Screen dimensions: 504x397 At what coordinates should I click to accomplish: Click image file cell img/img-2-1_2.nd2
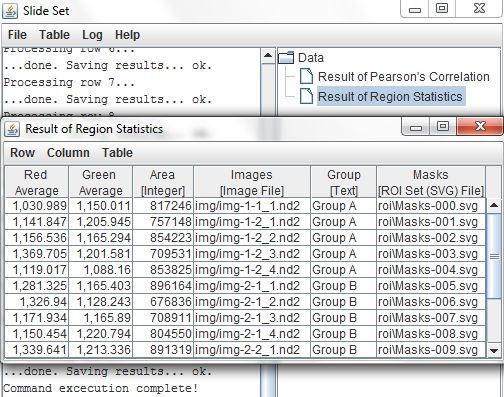pos(252,302)
